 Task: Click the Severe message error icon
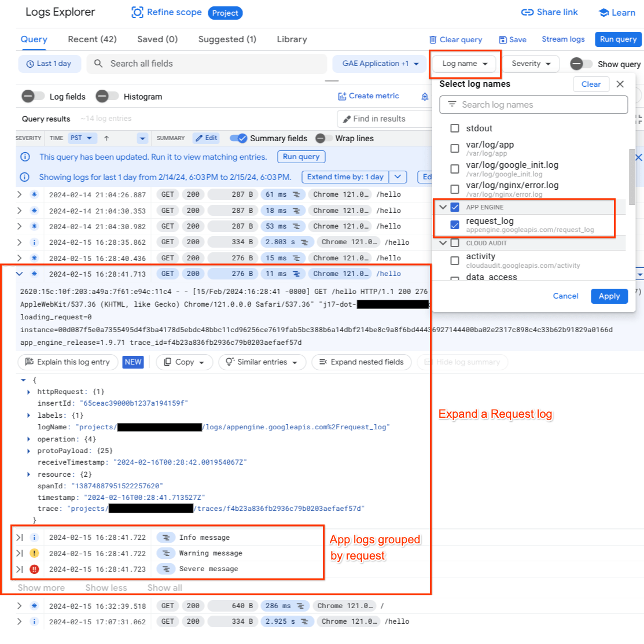(x=34, y=569)
